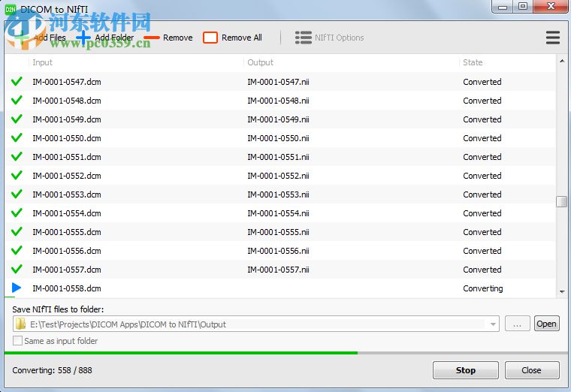This screenshot has height=392, width=571.
Task: Toggle Same as input folder checkbox
Action: click(x=17, y=341)
